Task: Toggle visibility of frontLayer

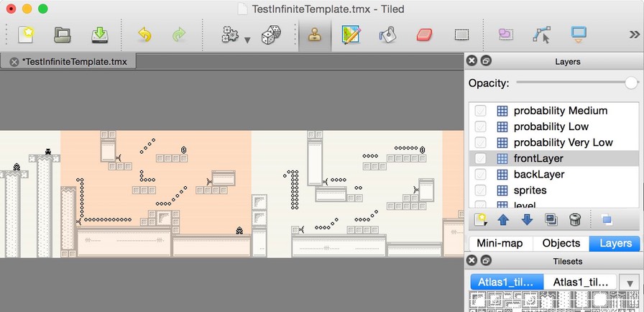Action: 480,158
